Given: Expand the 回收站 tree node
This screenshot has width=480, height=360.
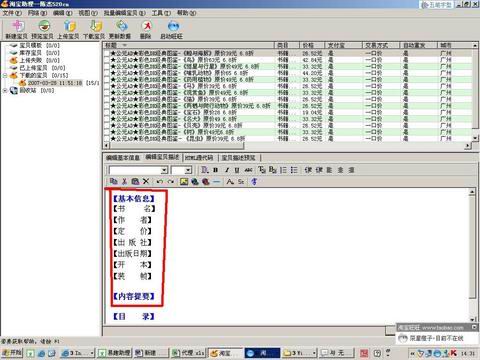Looking at the screenshot, I should coord(5,90).
